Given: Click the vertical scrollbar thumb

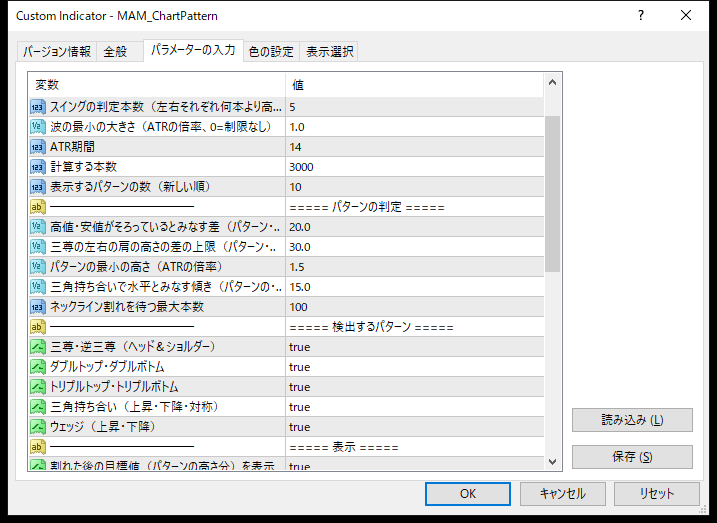Looking at the screenshot, I should point(552,194).
